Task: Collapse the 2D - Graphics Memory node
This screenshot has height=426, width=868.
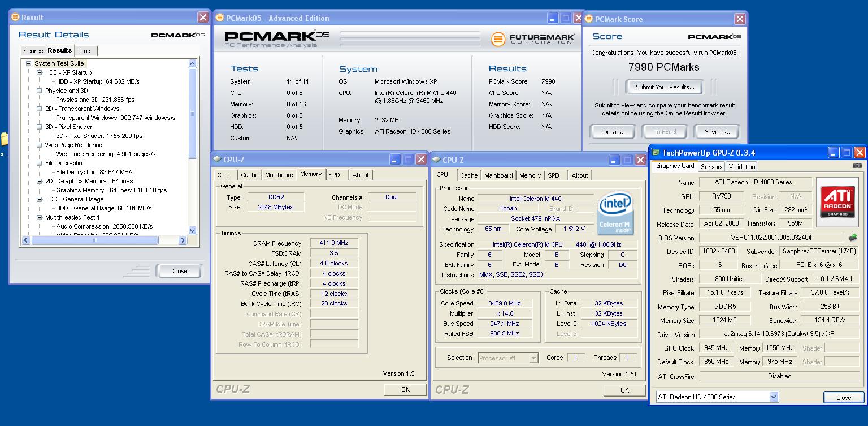Action: coord(40,181)
